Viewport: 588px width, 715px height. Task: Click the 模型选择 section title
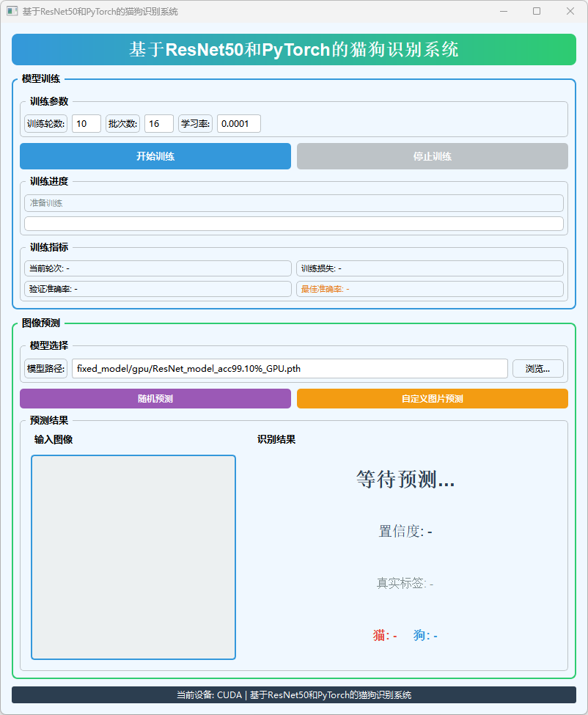tap(49, 345)
